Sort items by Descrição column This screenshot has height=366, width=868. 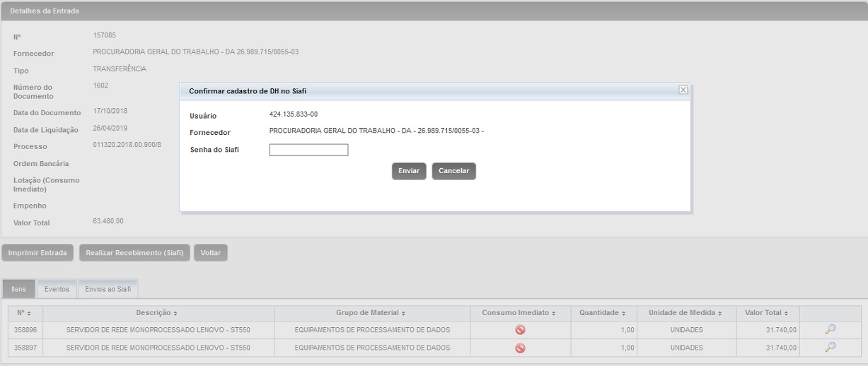click(x=157, y=312)
